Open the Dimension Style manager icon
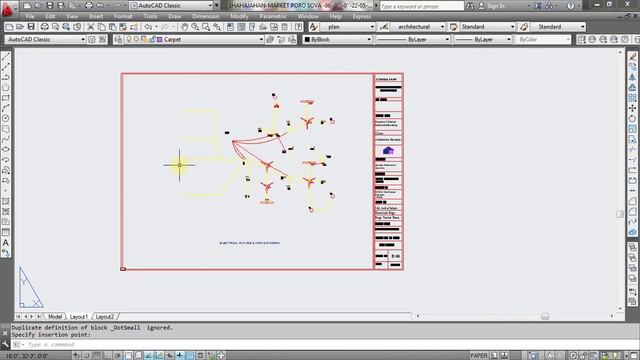 click(x=383, y=27)
